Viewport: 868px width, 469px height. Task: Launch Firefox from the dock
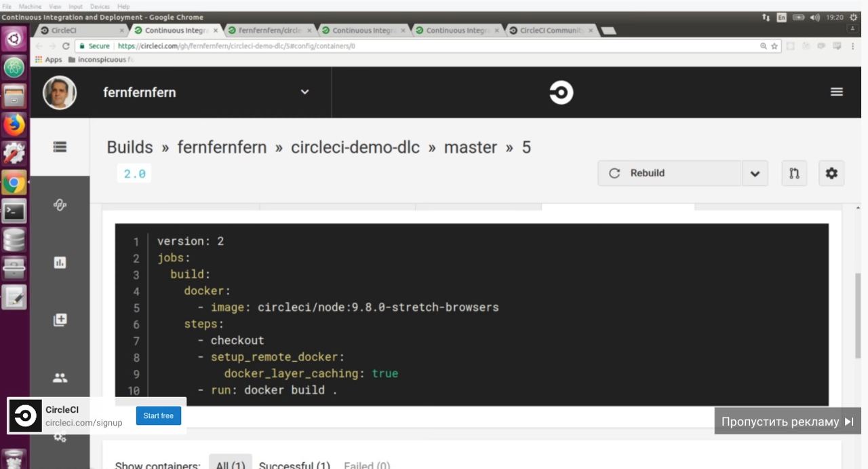(x=14, y=125)
